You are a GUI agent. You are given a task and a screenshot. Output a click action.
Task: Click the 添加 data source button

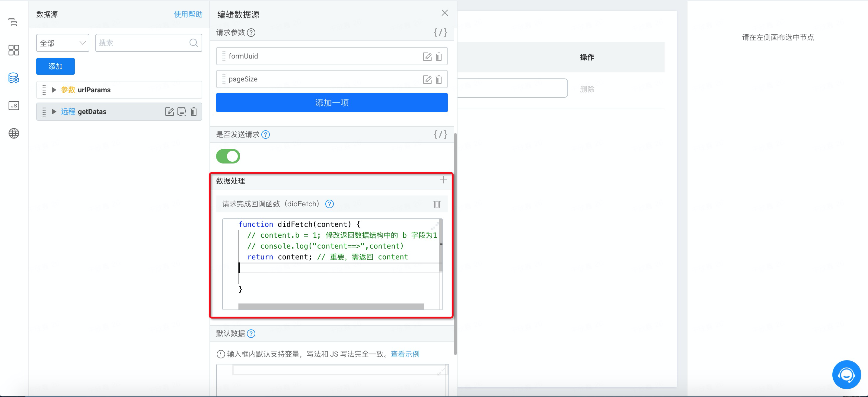56,66
